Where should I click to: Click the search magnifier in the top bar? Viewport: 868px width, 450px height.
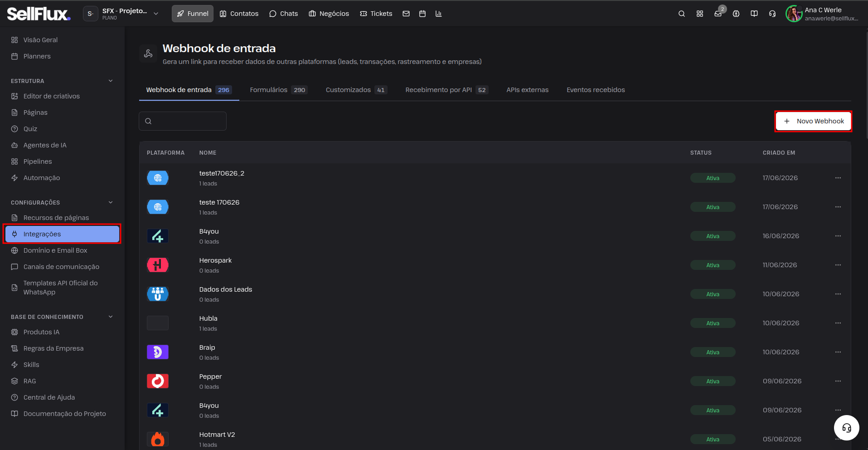coord(682,14)
